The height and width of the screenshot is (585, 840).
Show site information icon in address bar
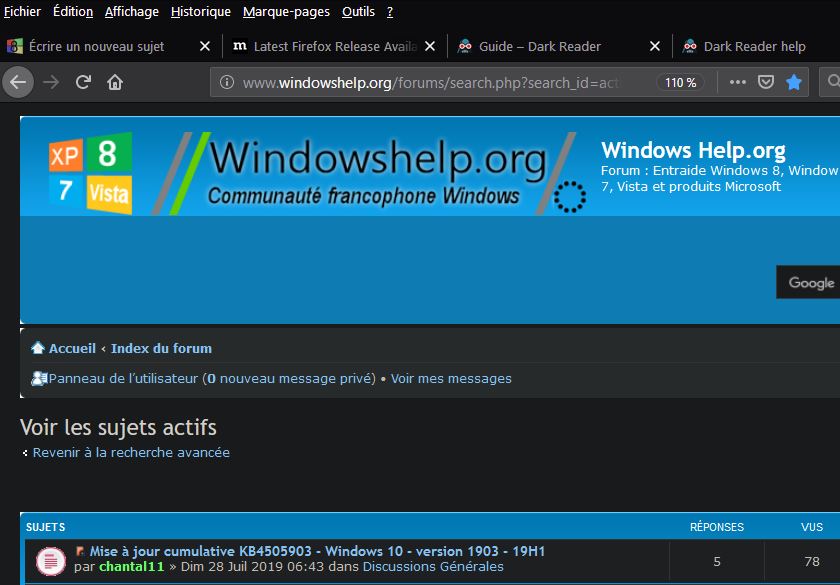(227, 82)
